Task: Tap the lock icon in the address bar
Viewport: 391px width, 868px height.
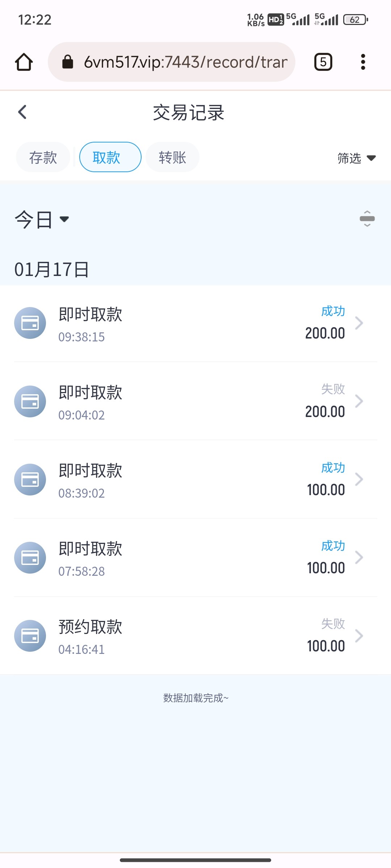Action: pyautogui.click(x=68, y=62)
